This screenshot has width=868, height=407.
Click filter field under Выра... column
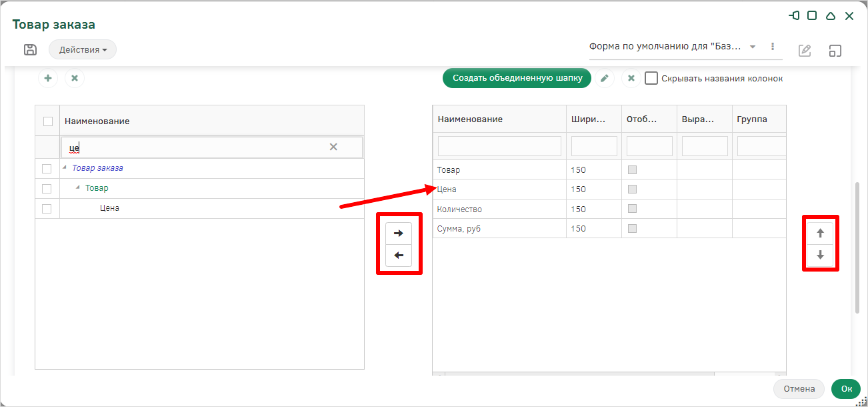[705, 146]
